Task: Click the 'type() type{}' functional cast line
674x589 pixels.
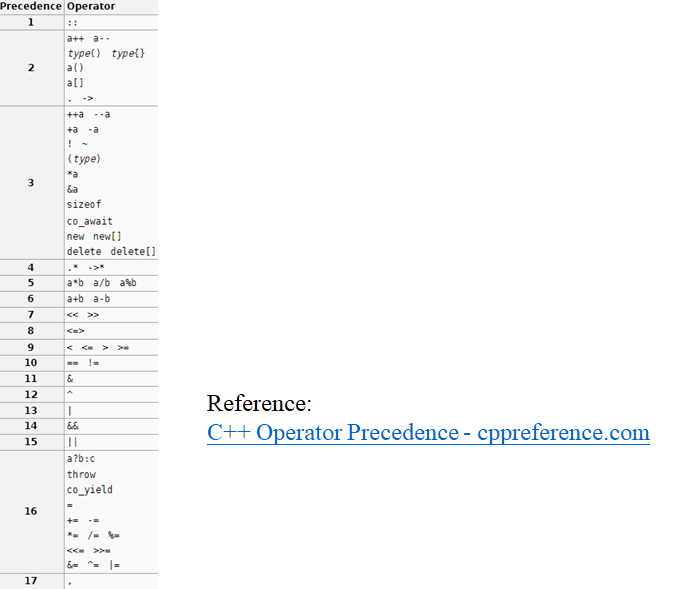Action: pos(106,53)
